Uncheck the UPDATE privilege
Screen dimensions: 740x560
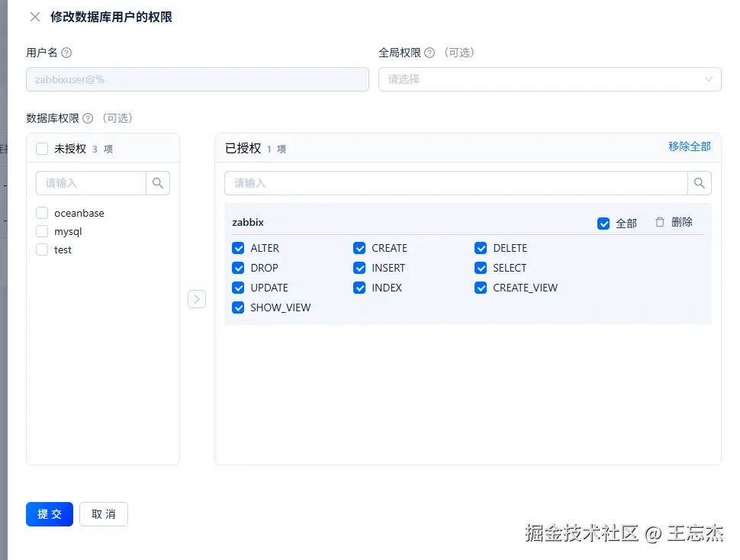point(238,288)
